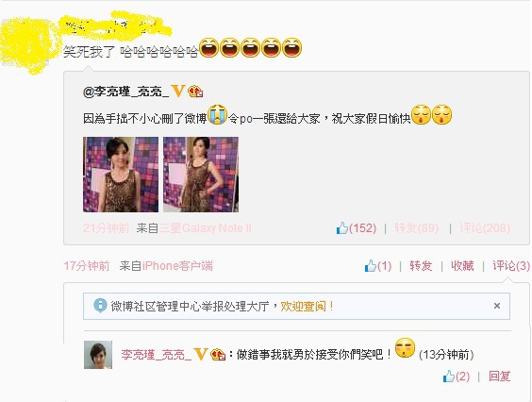Click the @李亮瑾_亮亮_ username in quoted post
Viewport: 532px width, 402px height.
tap(125, 92)
